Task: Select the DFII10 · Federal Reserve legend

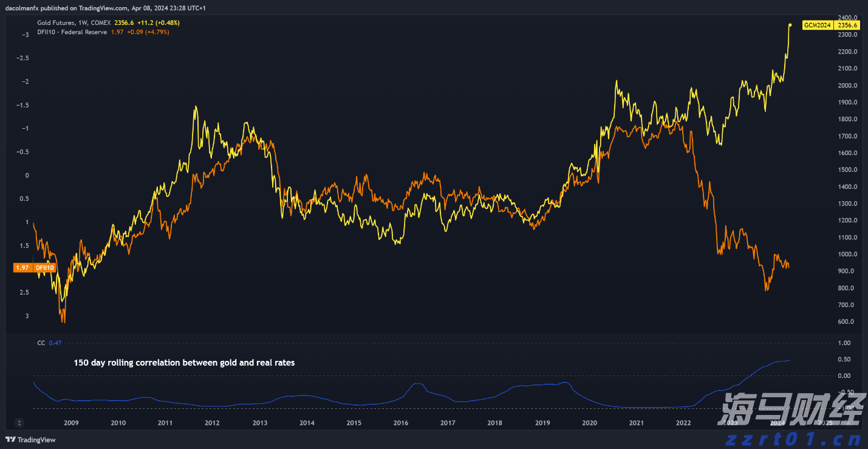Action: 72,32
